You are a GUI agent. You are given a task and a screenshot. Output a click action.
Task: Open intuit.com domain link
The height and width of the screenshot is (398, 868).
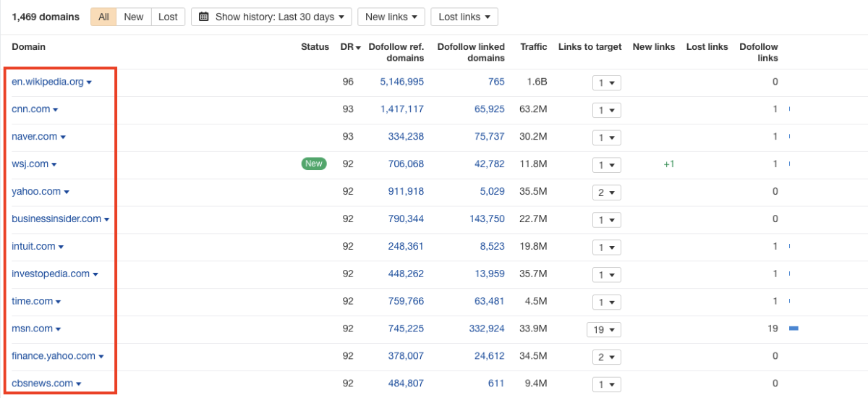tap(33, 247)
